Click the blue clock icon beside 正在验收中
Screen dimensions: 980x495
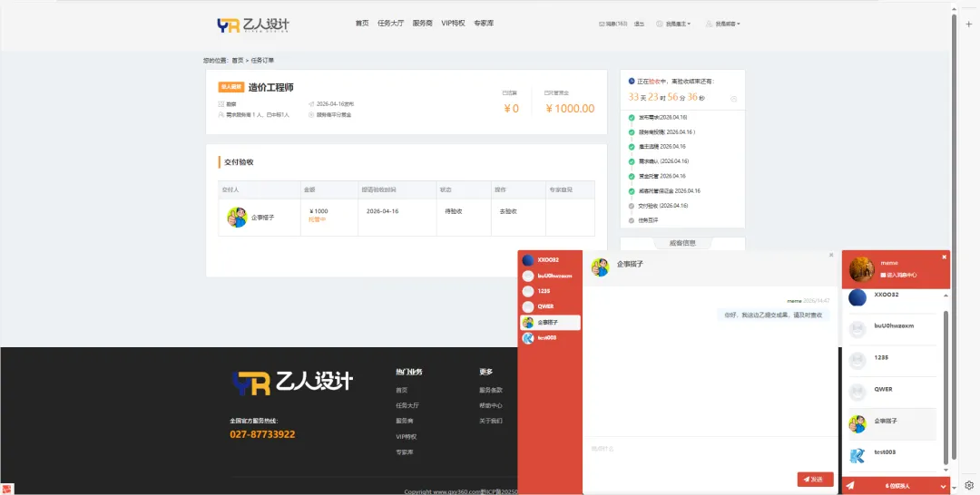tap(632, 82)
